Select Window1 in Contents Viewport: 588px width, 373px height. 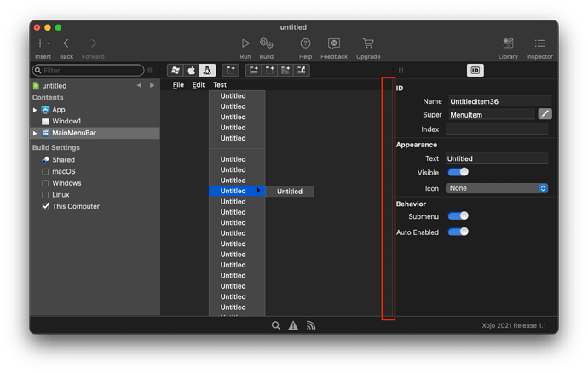66,122
